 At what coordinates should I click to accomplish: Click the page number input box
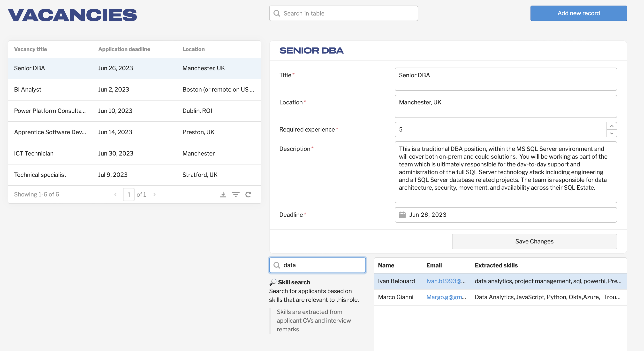(129, 194)
